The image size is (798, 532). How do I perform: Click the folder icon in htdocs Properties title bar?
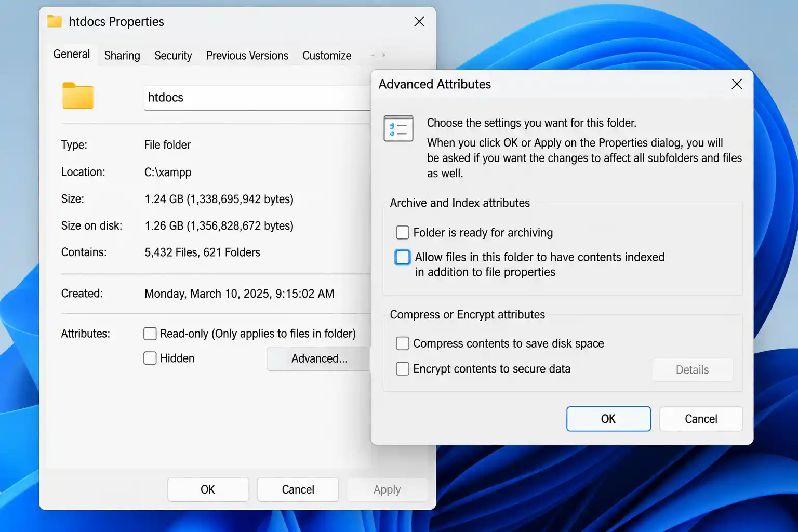[x=55, y=21]
